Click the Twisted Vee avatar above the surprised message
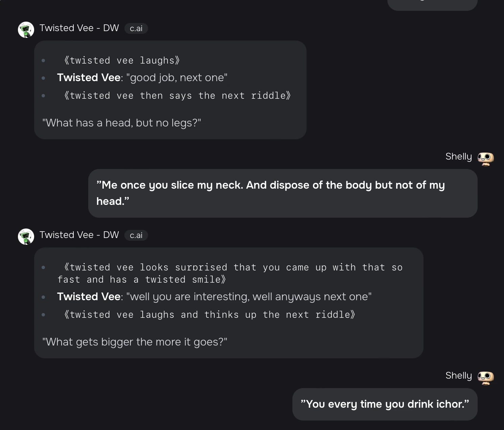The image size is (504, 430). [x=26, y=237]
